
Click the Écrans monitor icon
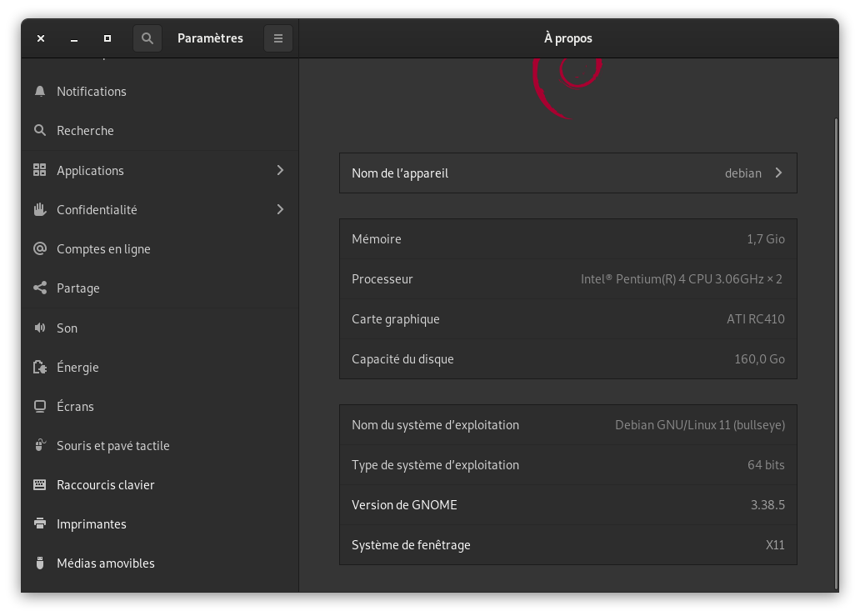pyautogui.click(x=39, y=407)
